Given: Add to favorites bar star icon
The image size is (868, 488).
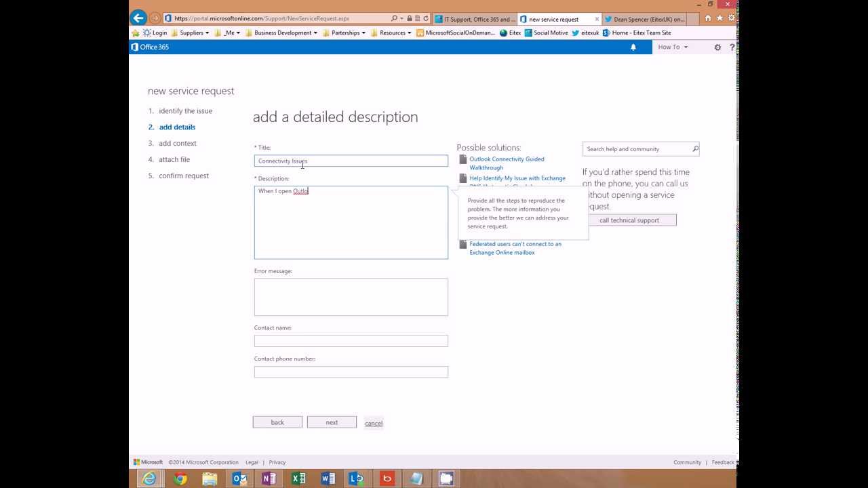Looking at the screenshot, I should [x=136, y=33].
